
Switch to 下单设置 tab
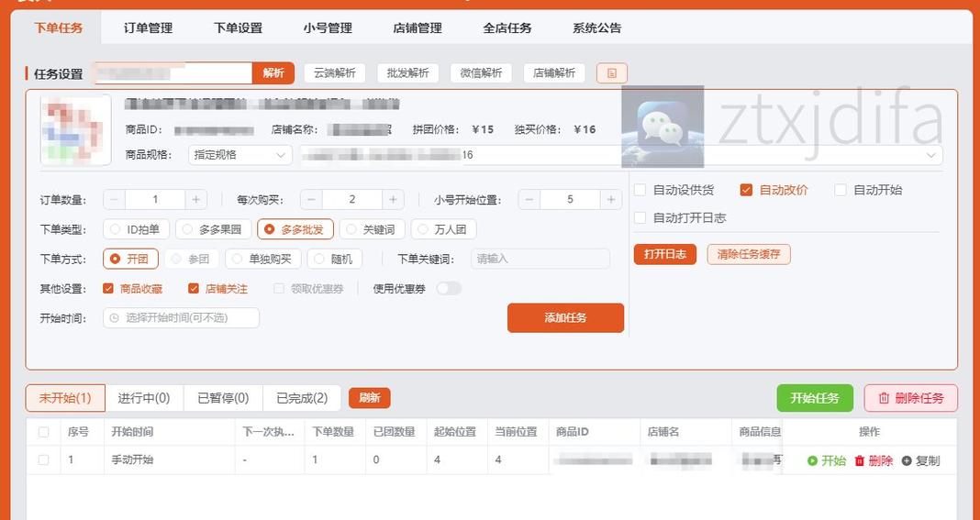pyautogui.click(x=239, y=28)
